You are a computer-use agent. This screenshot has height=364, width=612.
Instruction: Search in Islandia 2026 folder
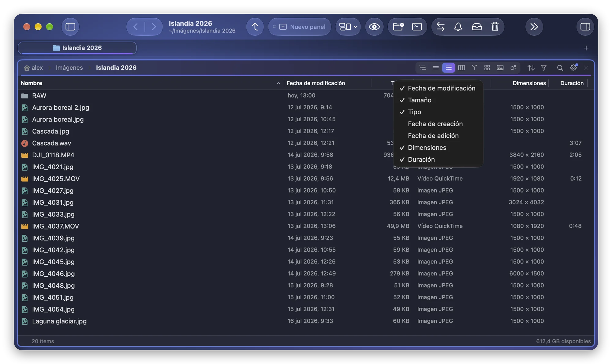(x=560, y=68)
